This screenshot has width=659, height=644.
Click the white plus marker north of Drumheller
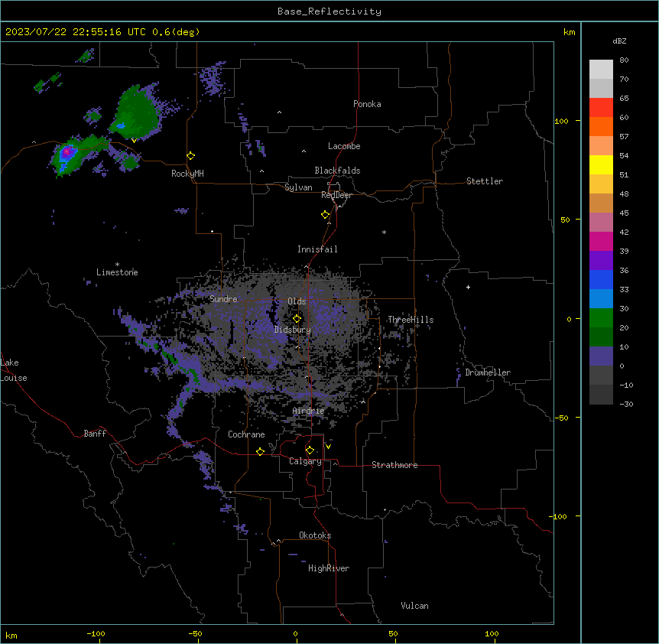coord(468,287)
